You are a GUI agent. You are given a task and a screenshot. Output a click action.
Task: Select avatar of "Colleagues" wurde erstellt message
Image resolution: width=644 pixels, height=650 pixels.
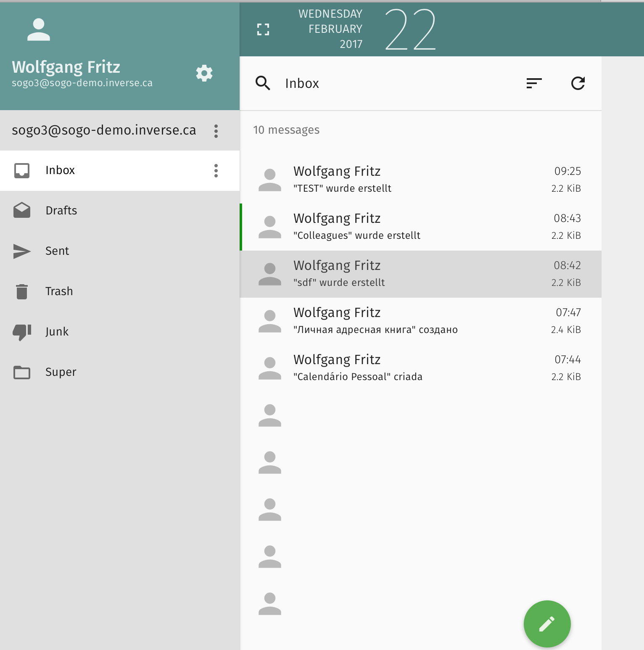[x=270, y=227]
